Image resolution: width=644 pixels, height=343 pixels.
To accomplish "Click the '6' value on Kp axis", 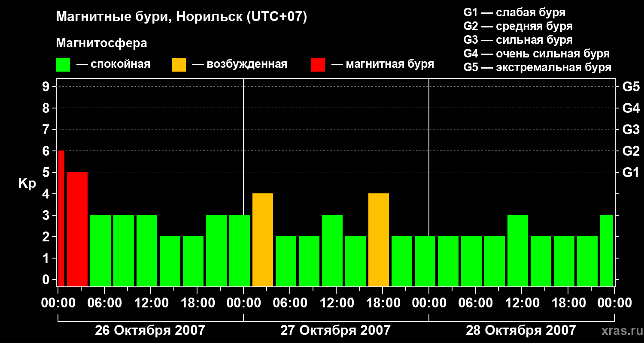I will [47, 151].
